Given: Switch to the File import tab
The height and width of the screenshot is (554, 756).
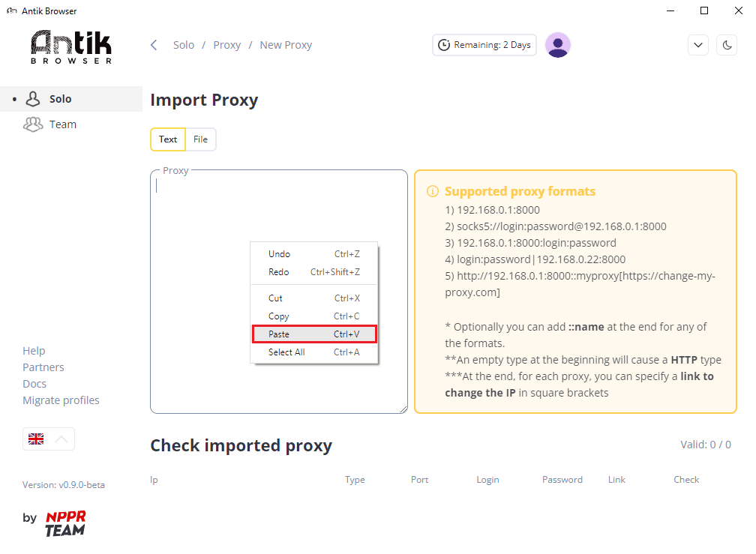Looking at the screenshot, I should (x=200, y=139).
